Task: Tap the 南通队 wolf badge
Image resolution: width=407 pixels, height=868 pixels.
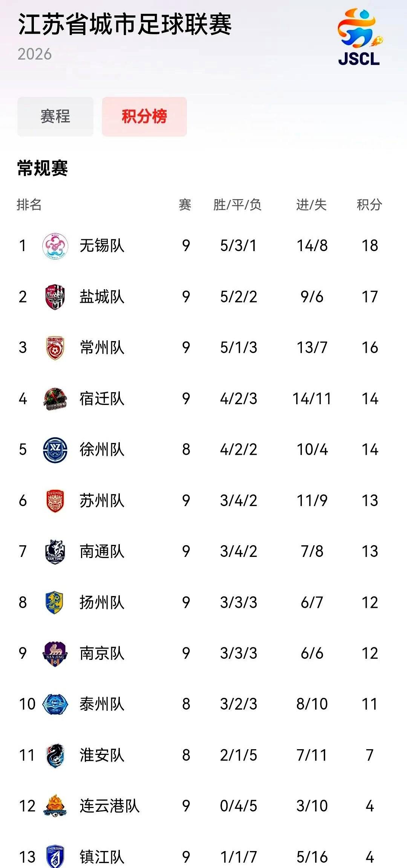Action: [x=55, y=552]
